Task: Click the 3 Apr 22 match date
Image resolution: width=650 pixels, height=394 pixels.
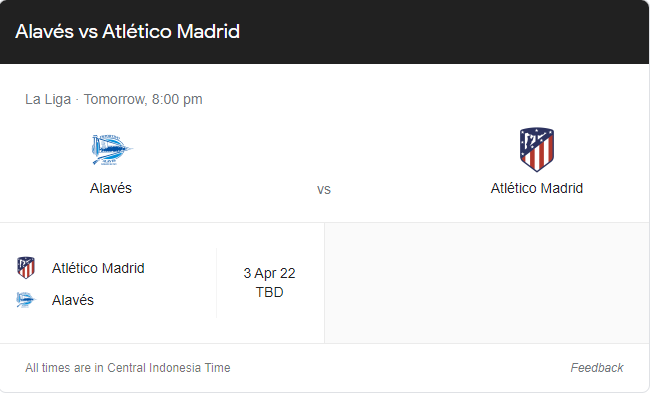Action: [269, 273]
